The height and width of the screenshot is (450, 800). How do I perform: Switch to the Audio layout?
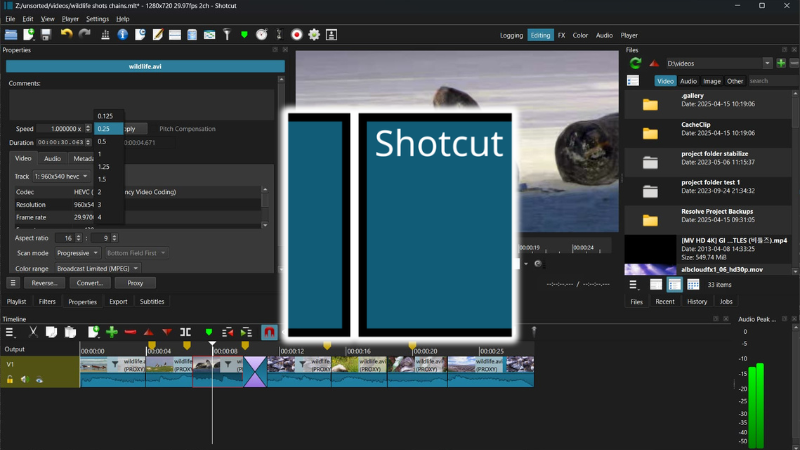click(x=604, y=35)
